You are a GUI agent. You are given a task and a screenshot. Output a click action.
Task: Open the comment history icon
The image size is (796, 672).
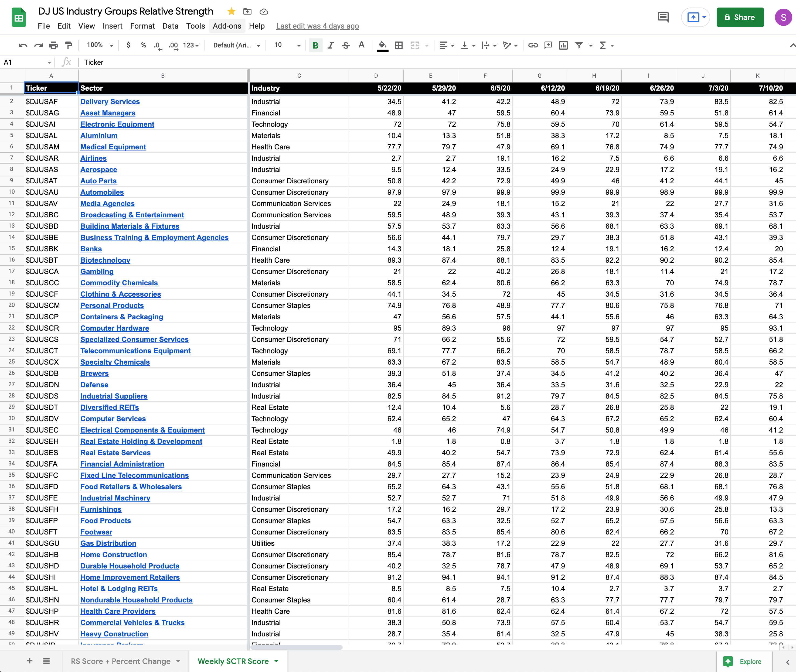(x=663, y=17)
